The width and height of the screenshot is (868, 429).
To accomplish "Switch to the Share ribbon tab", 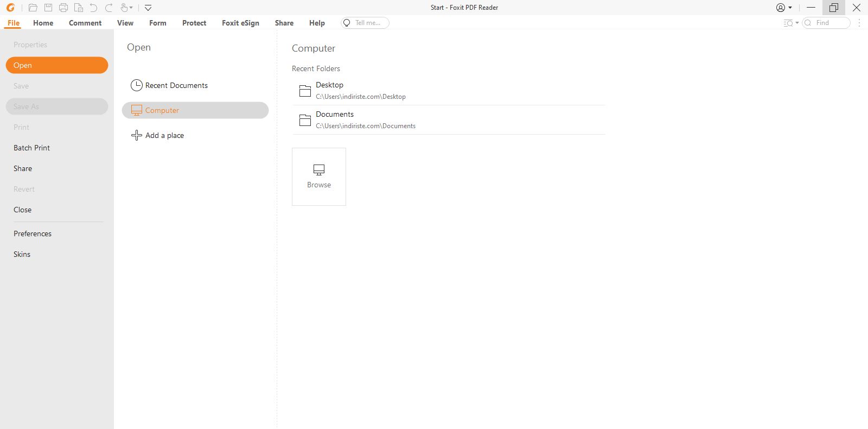I will pos(284,23).
